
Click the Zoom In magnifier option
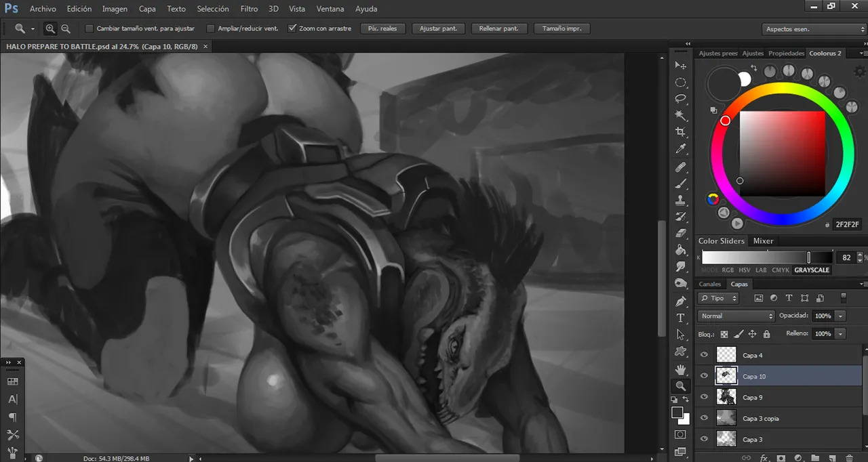[50, 28]
